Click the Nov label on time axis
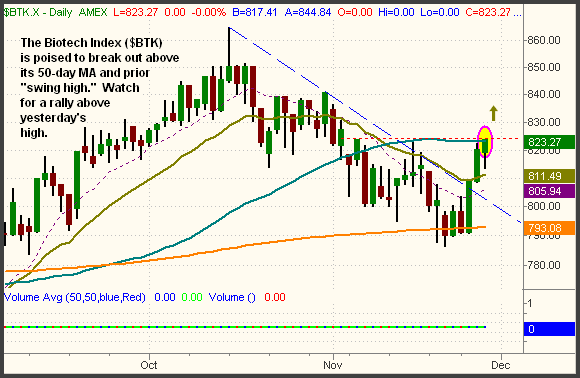 pyautogui.click(x=333, y=365)
